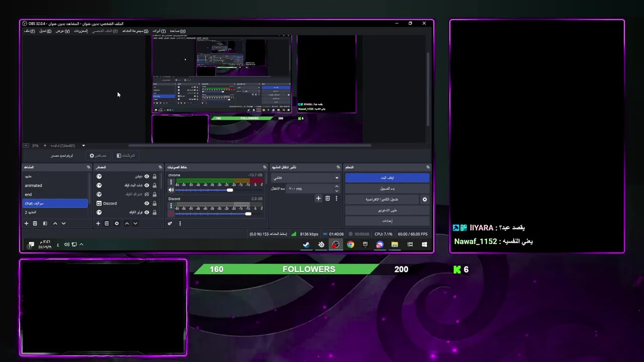This screenshot has height=362, width=644.
Task: Add a scene transition with the plus icon
Action: pyautogui.click(x=318, y=199)
